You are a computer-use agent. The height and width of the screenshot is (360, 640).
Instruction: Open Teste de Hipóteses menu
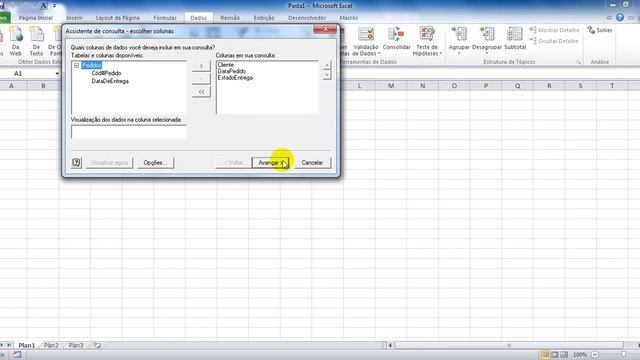(427, 41)
